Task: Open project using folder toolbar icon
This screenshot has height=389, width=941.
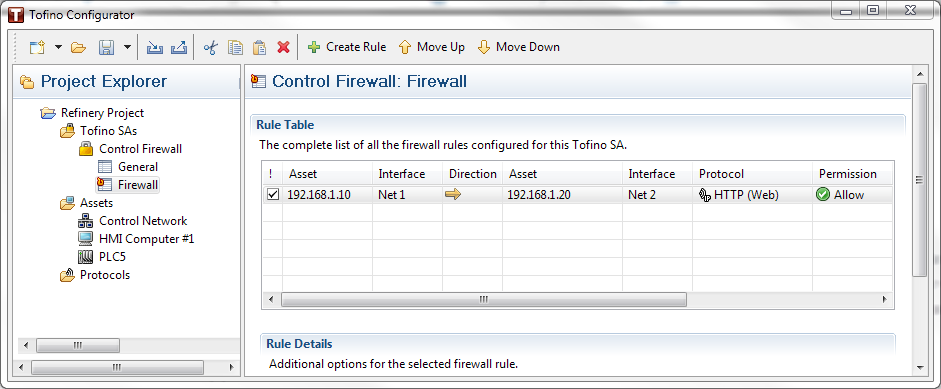Action: click(79, 47)
